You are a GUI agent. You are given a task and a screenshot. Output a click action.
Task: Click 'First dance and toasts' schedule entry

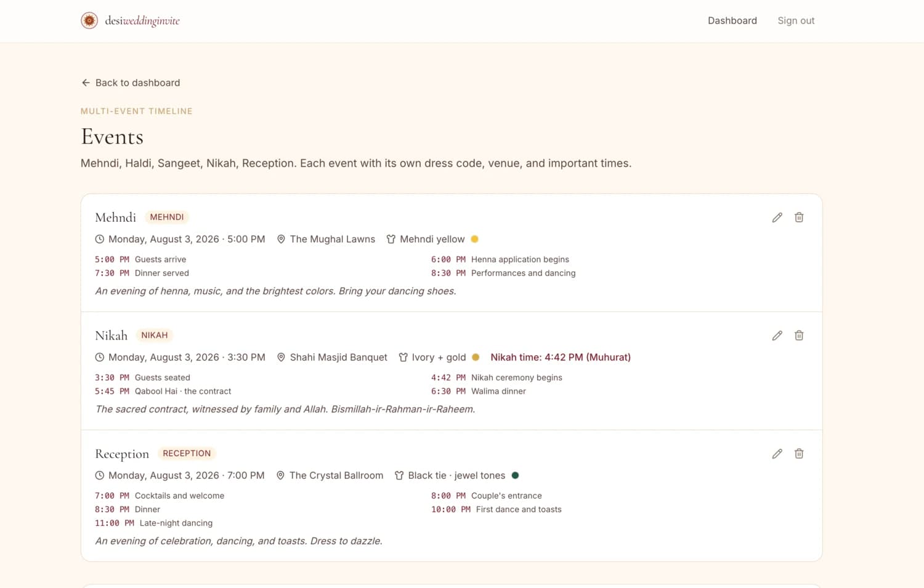point(519,510)
